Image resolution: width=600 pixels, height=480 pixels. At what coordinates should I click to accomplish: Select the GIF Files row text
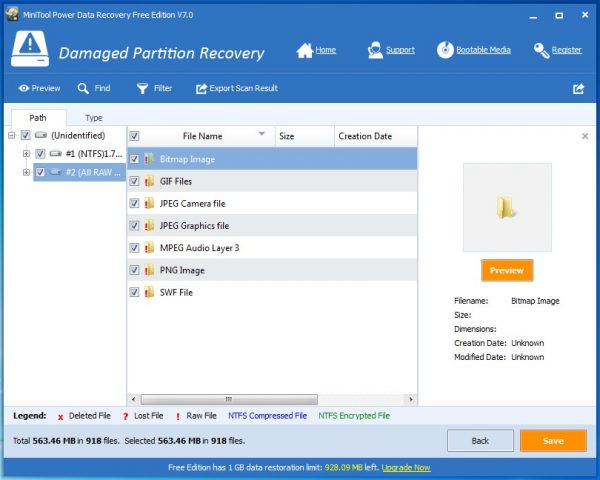tap(176, 181)
